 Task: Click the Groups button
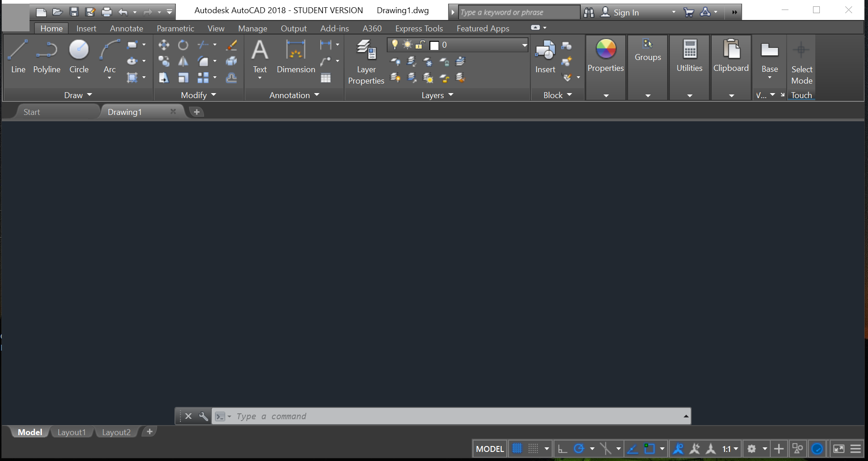coord(648,50)
